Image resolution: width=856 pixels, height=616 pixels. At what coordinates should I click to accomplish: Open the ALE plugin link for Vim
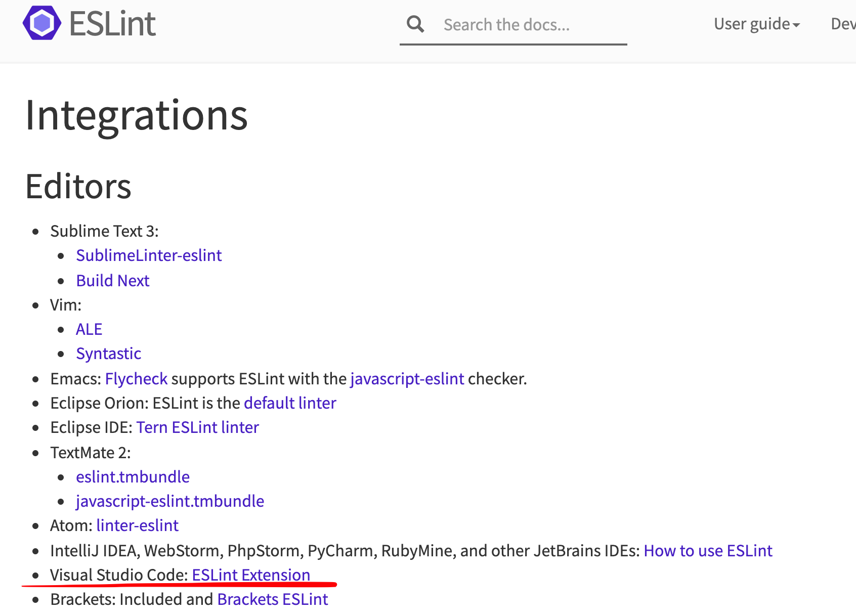(89, 329)
